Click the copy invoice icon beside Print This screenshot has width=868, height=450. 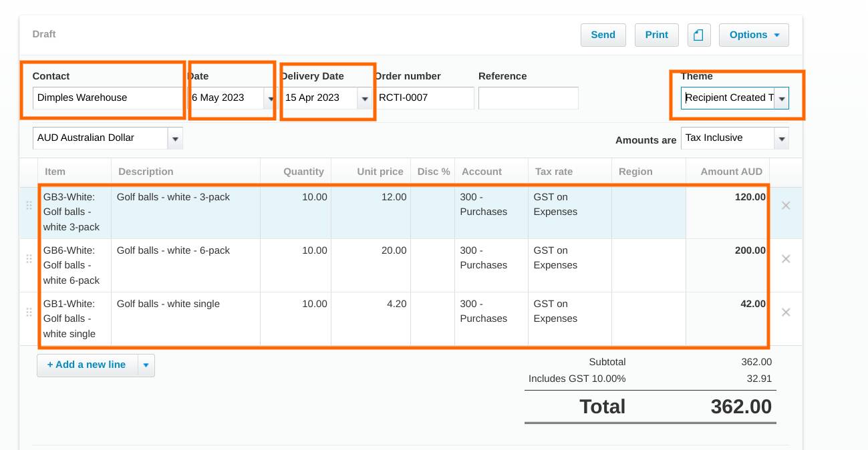tap(699, 35)
